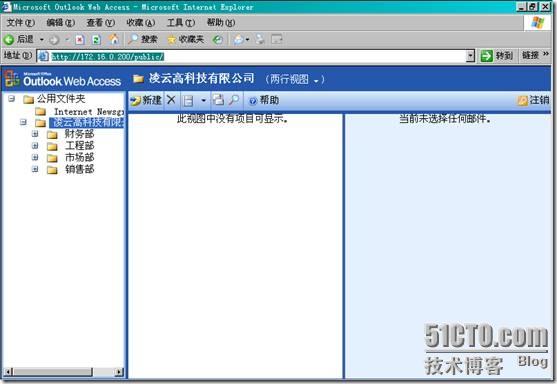Viewport: 557px width, 384px height.
Task: Open the 工具 (Tools) menu
Action: coord(181,23)
